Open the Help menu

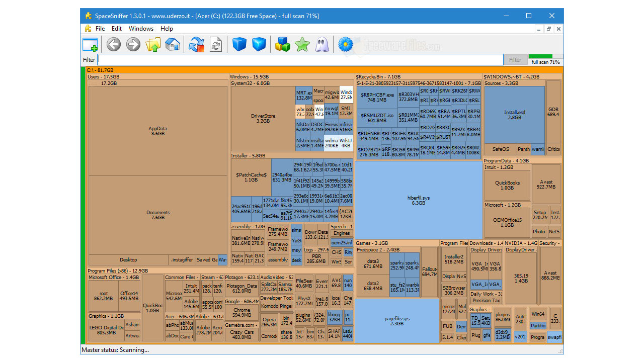[x=167, y=29]
